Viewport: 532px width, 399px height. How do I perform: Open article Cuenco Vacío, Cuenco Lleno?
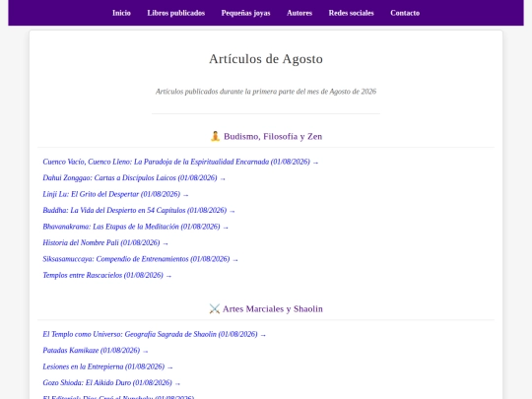180,162
